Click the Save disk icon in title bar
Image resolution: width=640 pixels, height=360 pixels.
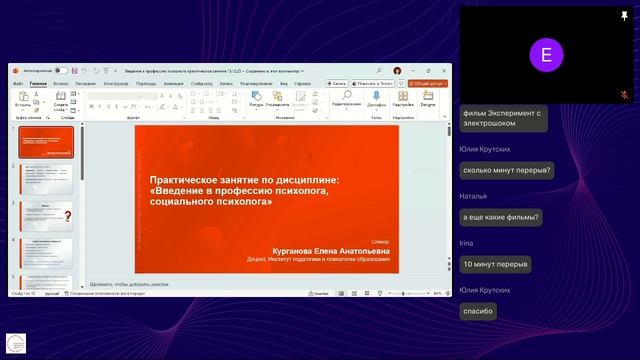coord(75,71)
